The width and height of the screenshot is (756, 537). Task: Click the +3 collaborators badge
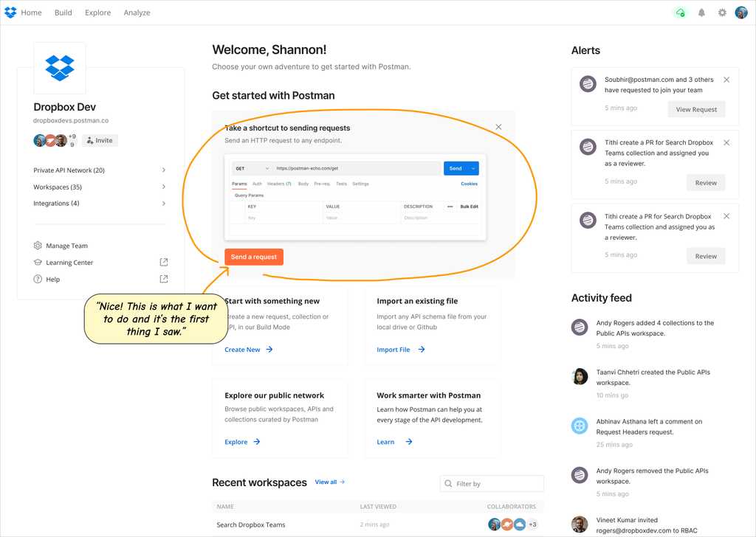point(533,524)
